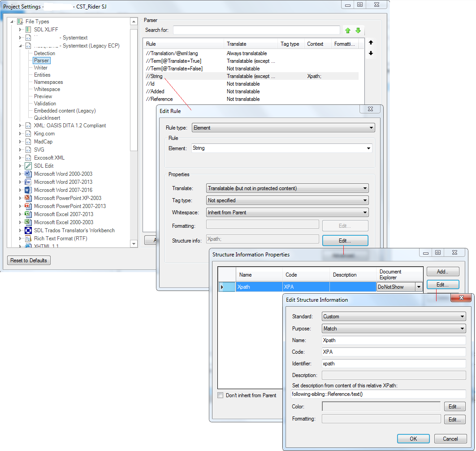Image resolution: width=476 pixels, height=451 pixels.
Task: Expand the MadCap tree node
Action: pos(20,142)
